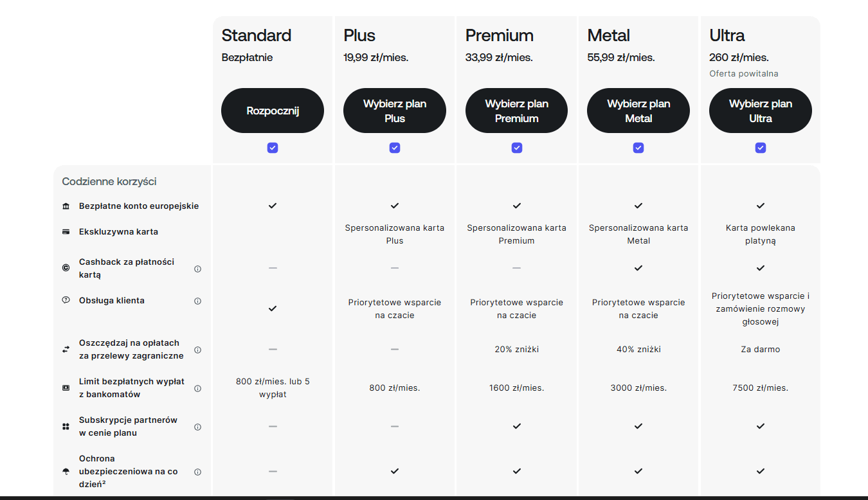Click the transfer arrows icon for przelewy zagraniczne
868x500 pixels.
[x=66, y=350]
